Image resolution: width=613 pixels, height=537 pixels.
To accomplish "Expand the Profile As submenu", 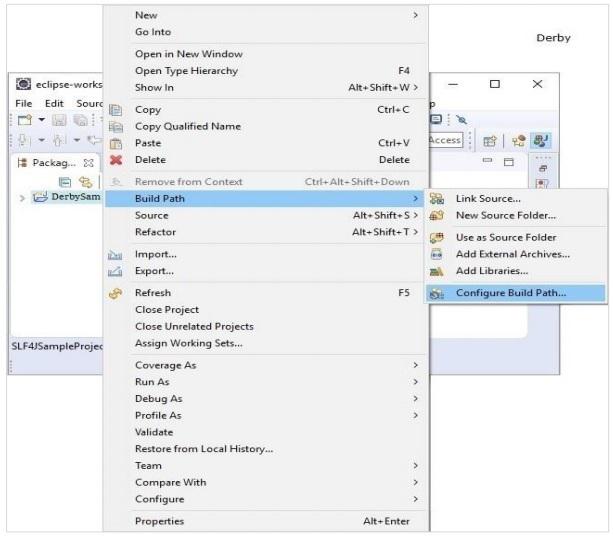I will pos(265,416).
